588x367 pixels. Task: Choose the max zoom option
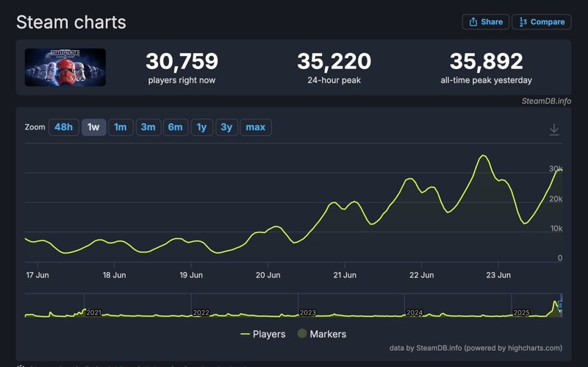[x=255, y=127]
